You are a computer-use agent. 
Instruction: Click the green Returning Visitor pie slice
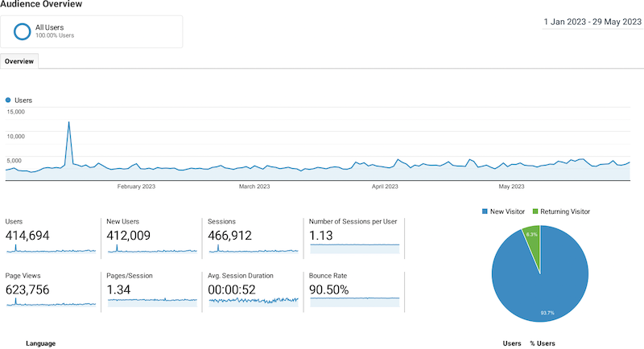[x=532, y=236]
